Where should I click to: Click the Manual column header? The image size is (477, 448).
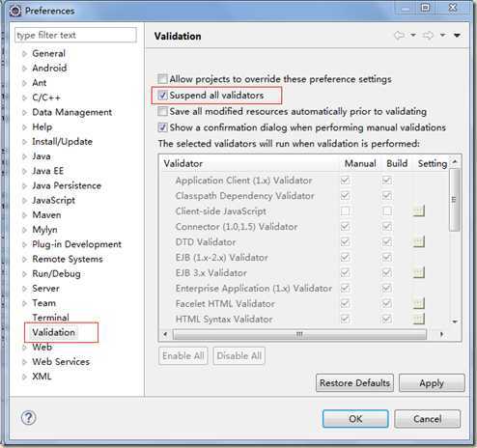[360, 163]
